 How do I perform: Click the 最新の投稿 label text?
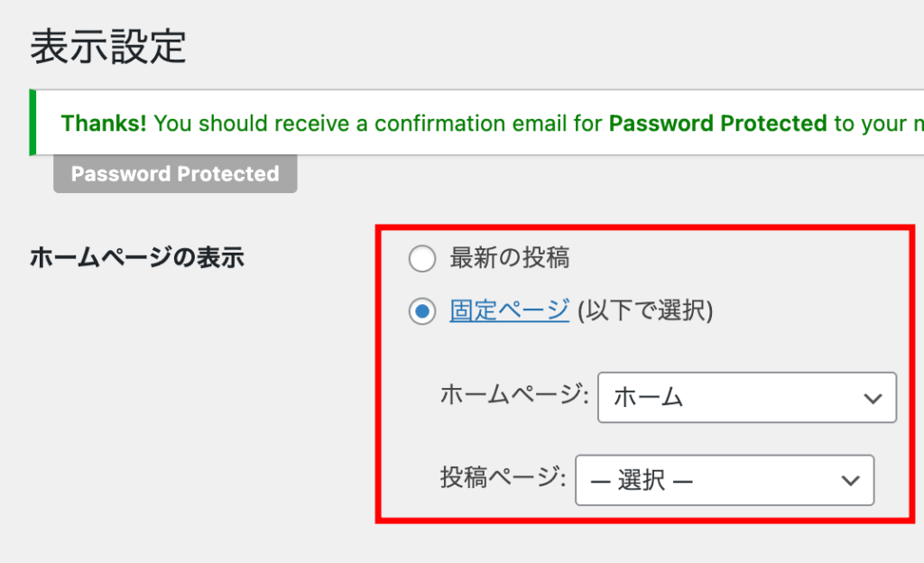point(510,259)
